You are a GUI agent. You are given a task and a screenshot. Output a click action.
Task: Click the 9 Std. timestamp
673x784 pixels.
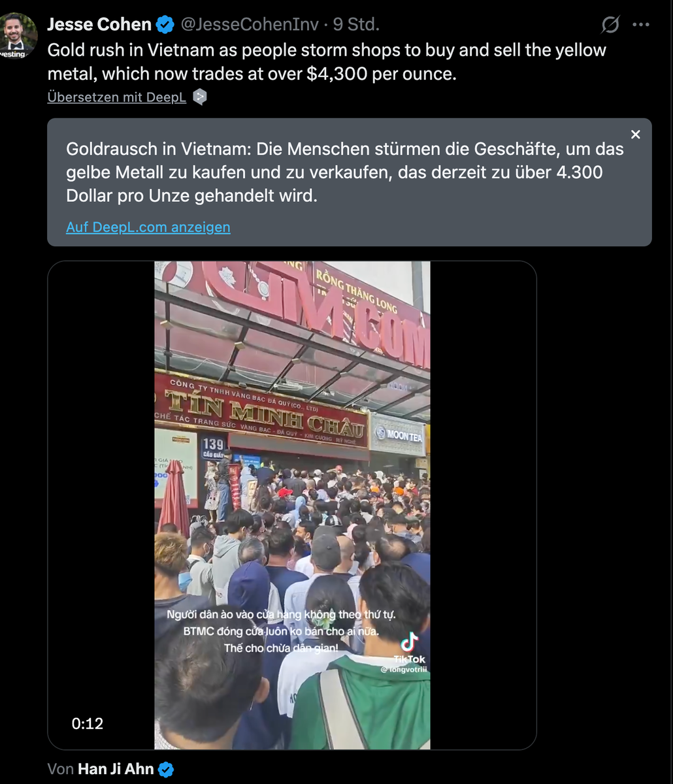point(356,25)
